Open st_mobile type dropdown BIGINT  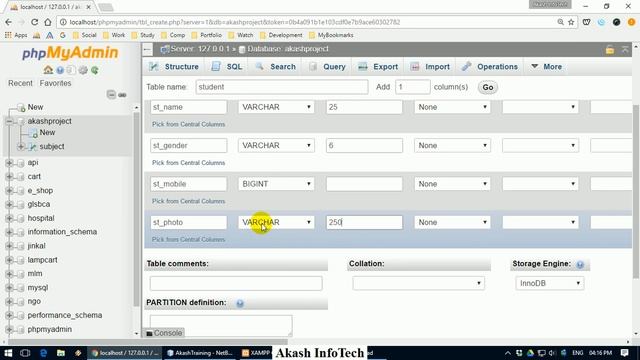[x=276, y=184]
